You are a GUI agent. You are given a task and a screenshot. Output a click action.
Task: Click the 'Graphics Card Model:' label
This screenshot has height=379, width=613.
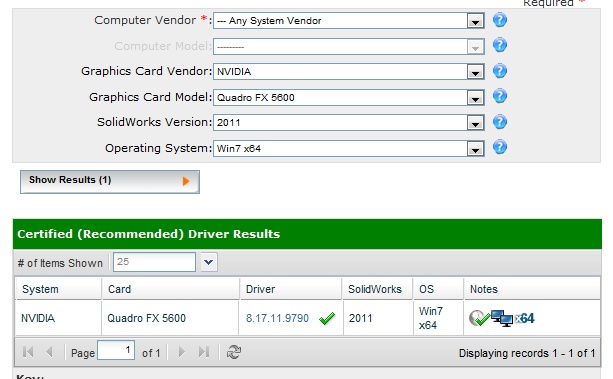[x=151, y=97]
